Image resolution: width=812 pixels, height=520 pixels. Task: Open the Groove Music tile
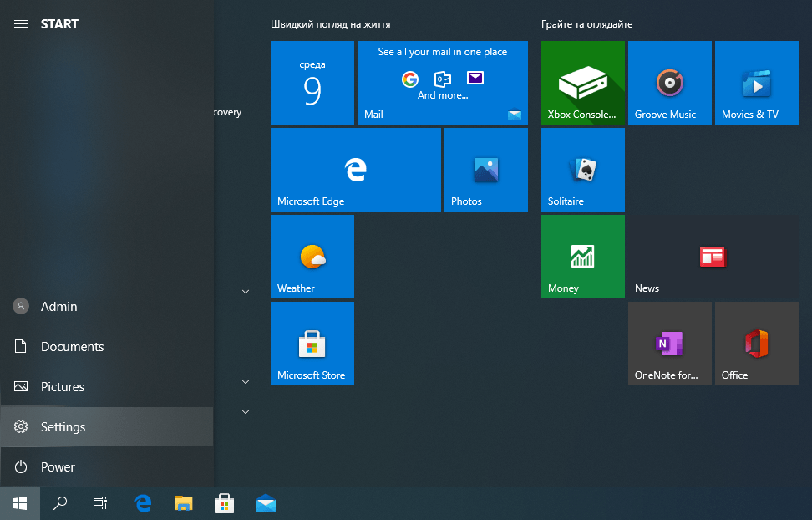click(x=670, y=83)
